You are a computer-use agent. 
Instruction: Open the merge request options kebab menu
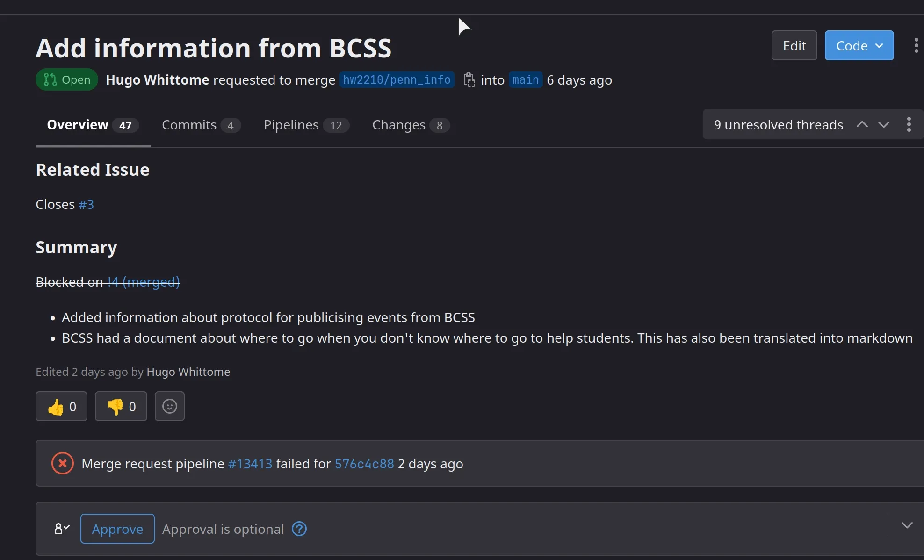(x=916, y=45)
